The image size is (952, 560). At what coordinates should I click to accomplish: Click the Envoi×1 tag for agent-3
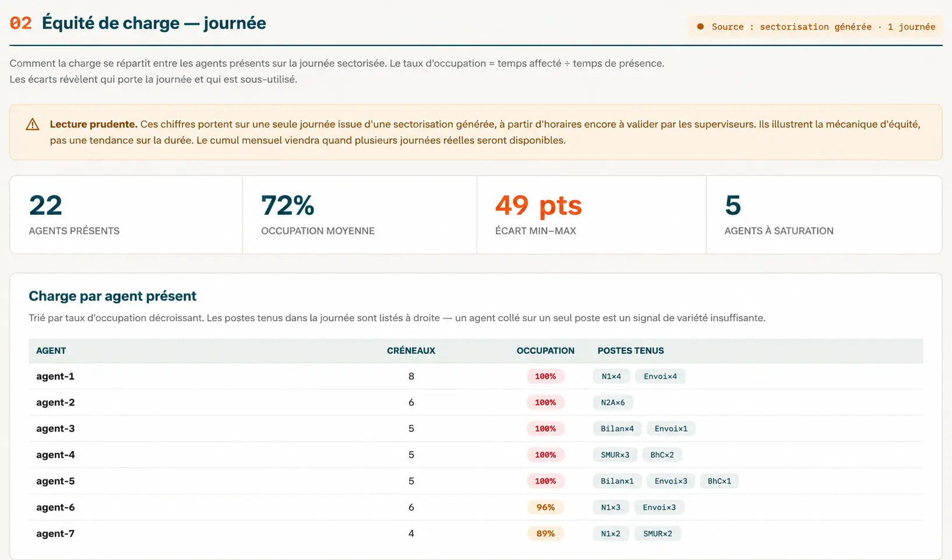tap(671, 428)
